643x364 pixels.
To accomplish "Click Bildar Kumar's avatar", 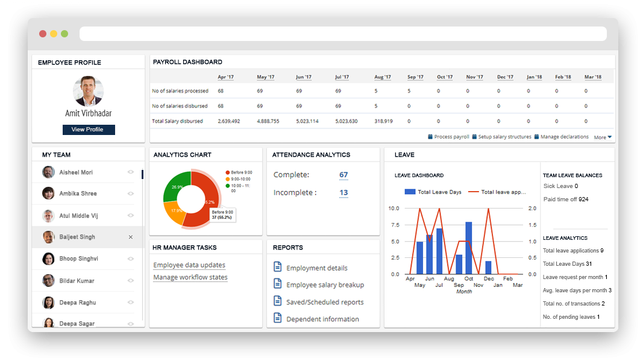I will coord(48,280).
